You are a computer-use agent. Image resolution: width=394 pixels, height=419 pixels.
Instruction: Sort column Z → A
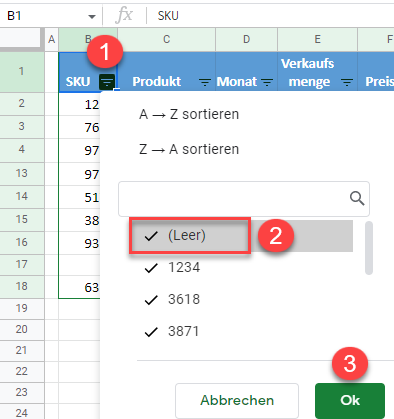[189, 149]
